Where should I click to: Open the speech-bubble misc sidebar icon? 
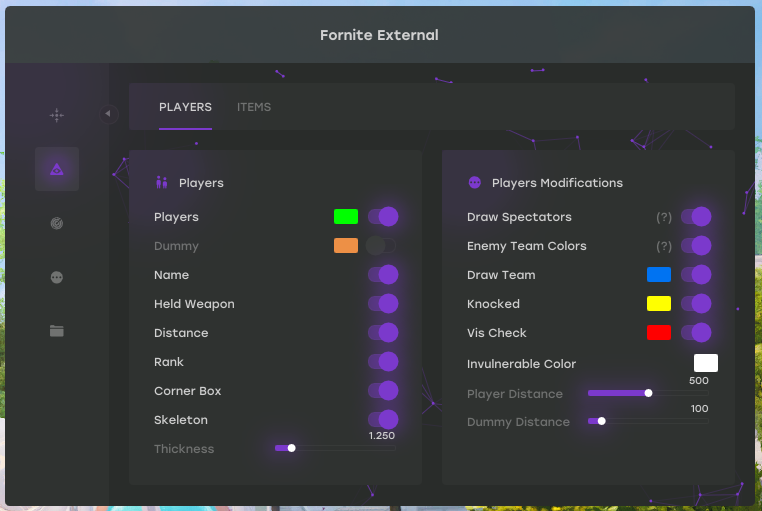point(57,277)
